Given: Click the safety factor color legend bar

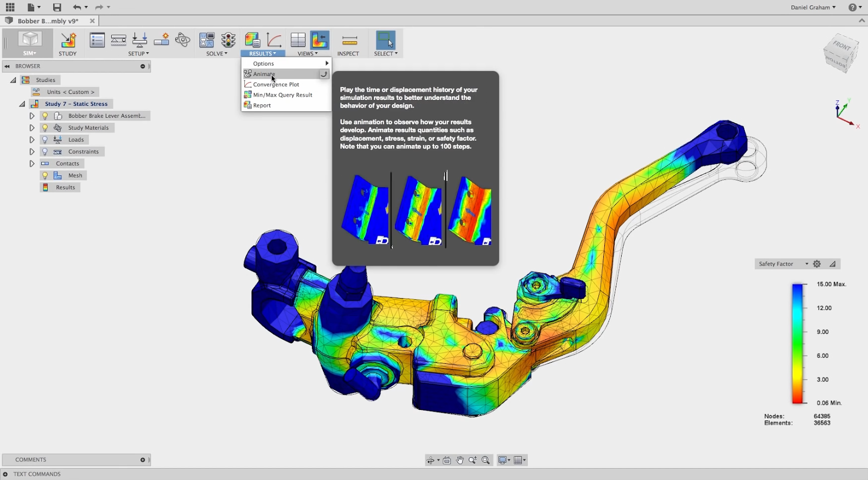Looking at the screenshot, I should (797, 343).
